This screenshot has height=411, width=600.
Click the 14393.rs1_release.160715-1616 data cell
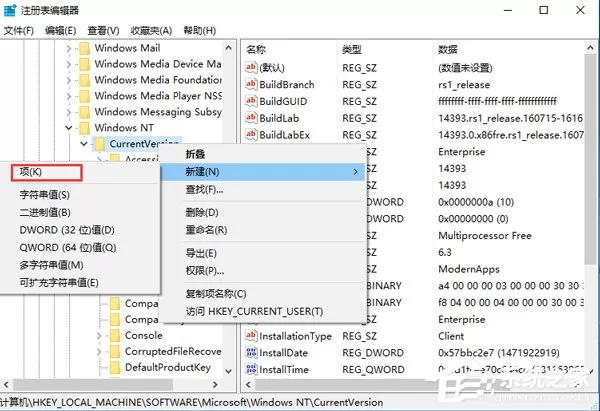click(510, 118)
